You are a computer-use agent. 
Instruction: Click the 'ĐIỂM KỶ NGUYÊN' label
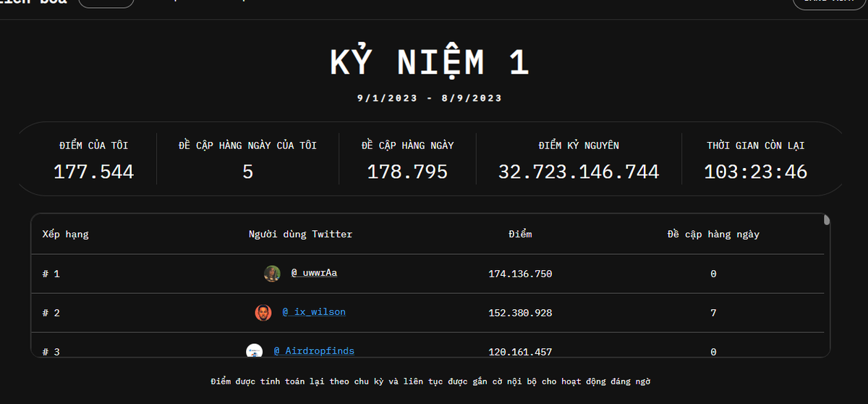tap(579, 146)
